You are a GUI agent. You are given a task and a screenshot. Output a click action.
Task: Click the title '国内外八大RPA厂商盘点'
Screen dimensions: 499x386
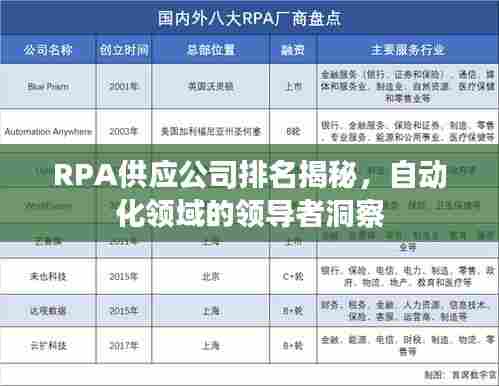coord(250,18)
